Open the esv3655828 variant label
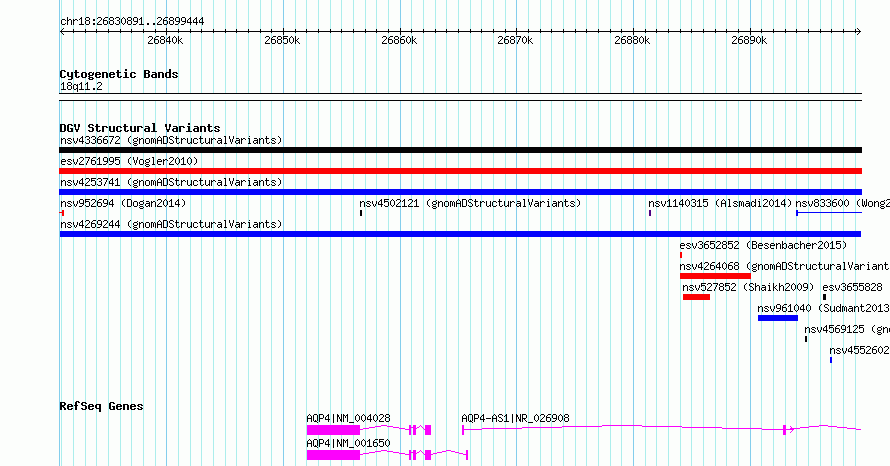 pyautogui.click(x=853, y=287)
